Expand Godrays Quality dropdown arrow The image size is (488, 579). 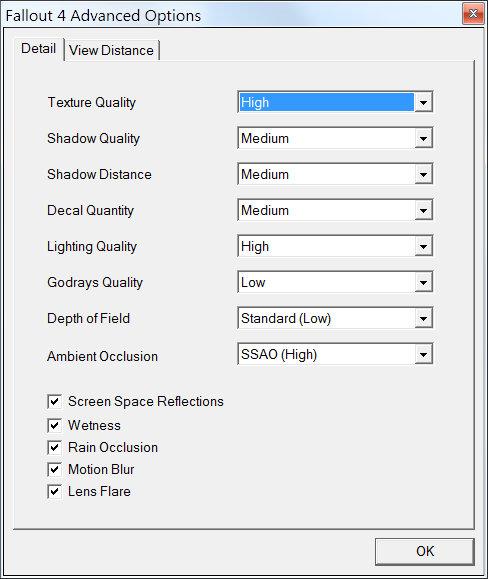423,282
